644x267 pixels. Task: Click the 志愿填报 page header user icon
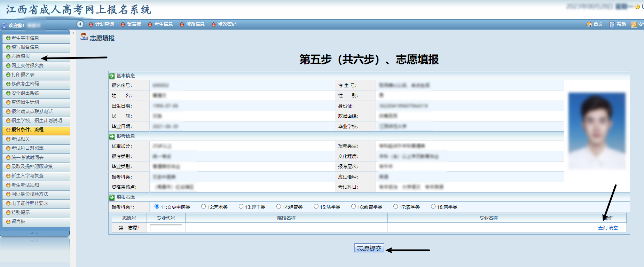click(84, 37)
